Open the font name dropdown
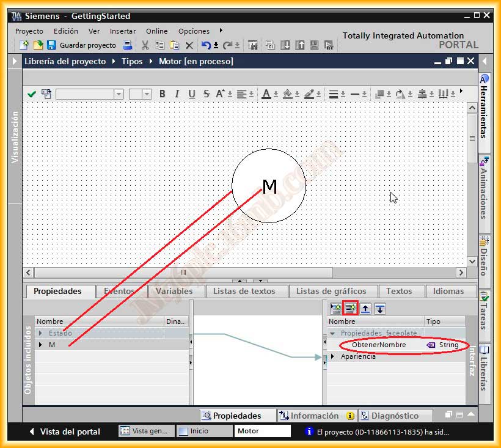This screenshot has width=501, height=448. pos(119,94)
